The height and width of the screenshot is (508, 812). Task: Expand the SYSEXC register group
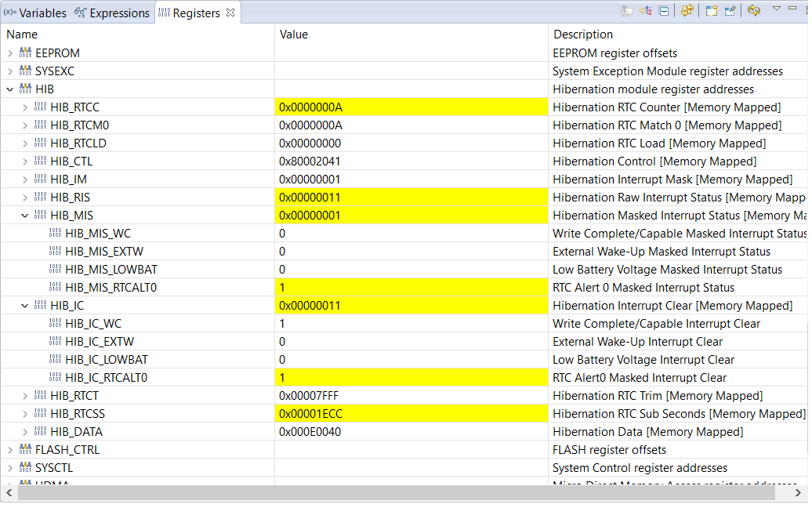tap(10, 71)
